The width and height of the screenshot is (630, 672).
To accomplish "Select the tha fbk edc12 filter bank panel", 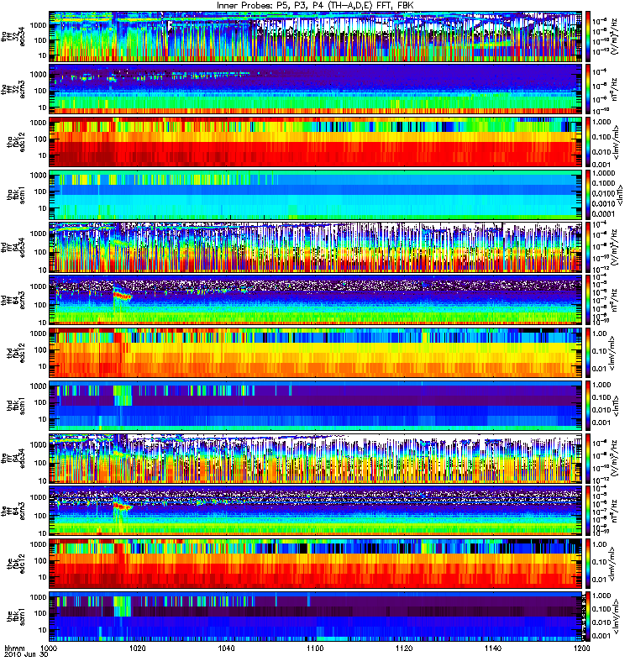I will click(316, 142).
